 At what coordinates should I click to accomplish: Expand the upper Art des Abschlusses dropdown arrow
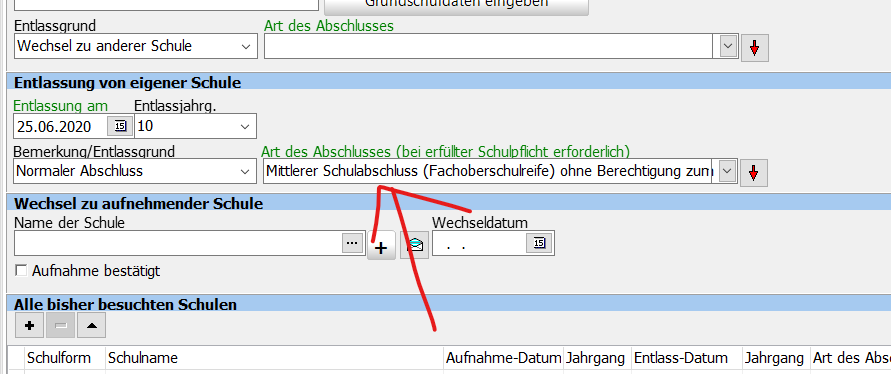tap(728, 47)
